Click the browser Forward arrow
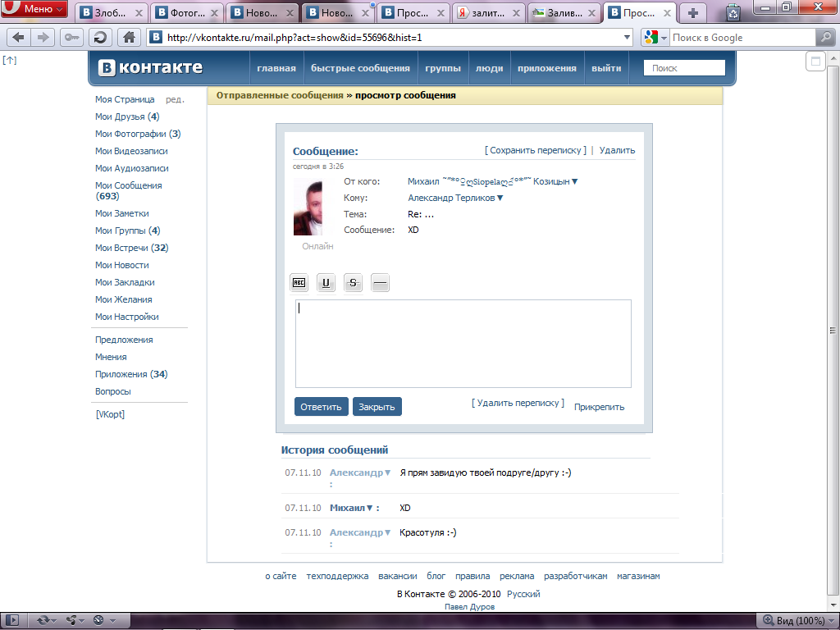This screenshot has height=630, width=840. [43, 38]
